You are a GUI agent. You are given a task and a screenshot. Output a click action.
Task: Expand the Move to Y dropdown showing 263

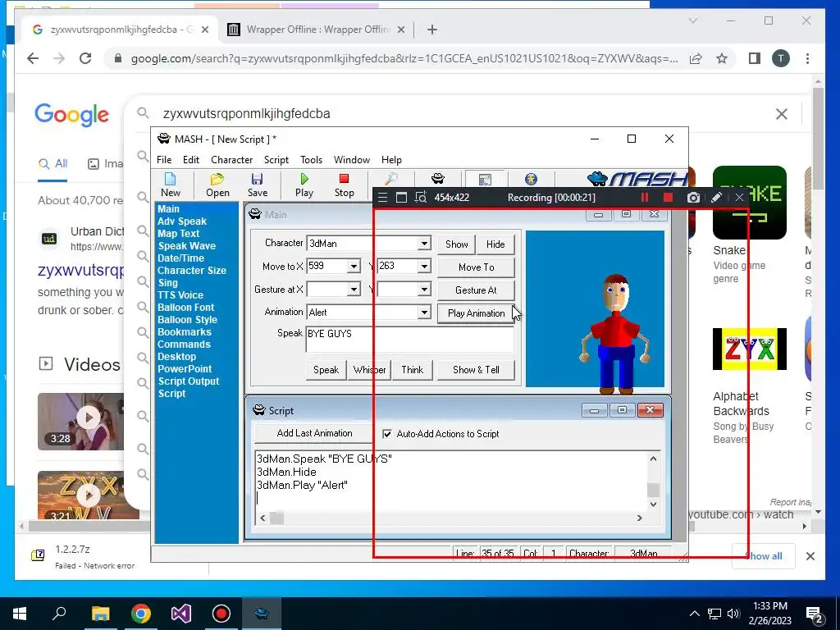click(424, 267)
